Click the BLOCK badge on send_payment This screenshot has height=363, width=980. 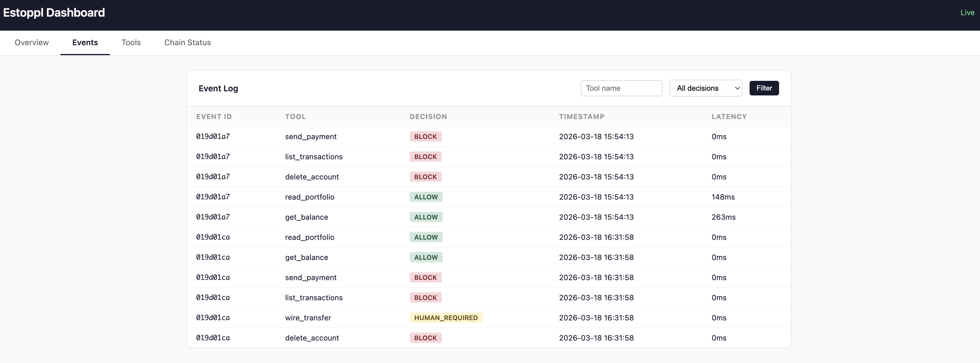425,137
